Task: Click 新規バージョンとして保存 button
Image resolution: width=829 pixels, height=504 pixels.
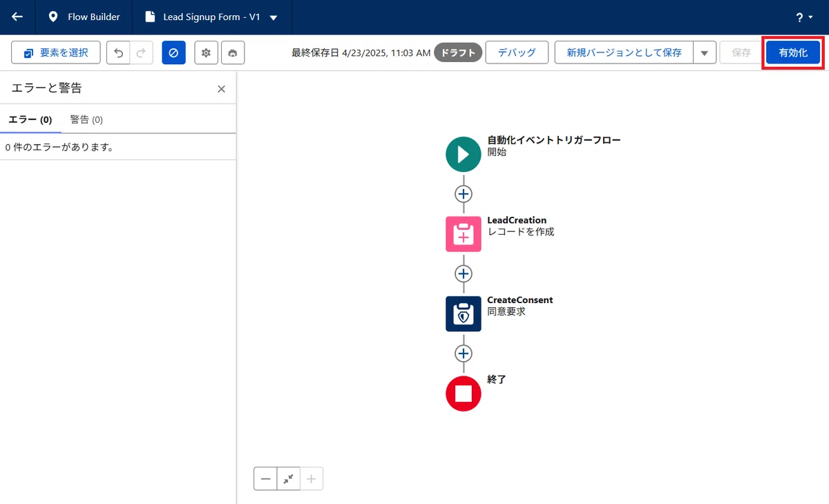Action: (624, 52)
